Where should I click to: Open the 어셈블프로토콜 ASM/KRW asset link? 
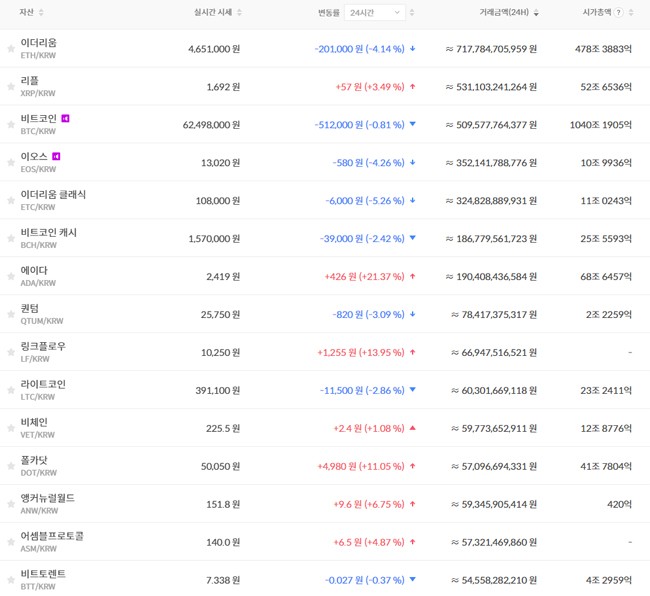52,542
